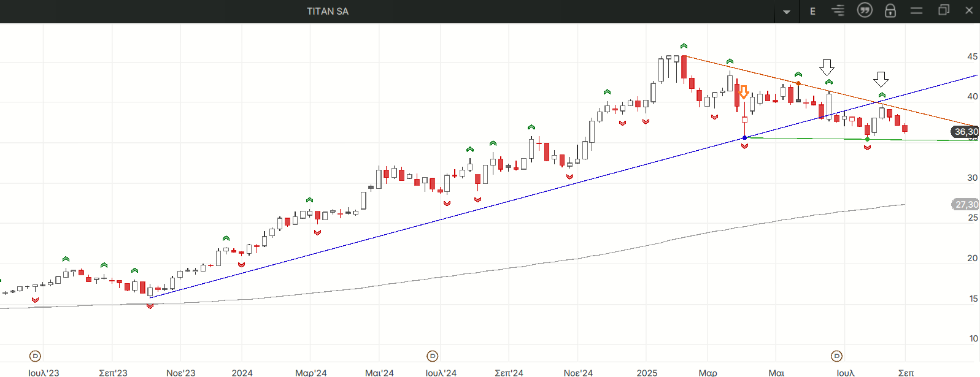Select the 27,30 moving average price label
980x377 pixels.
(x=965, y=204)
